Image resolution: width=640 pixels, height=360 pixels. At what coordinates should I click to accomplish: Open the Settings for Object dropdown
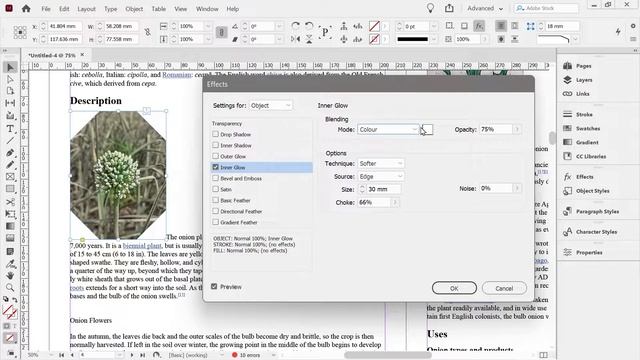click(x=271, y=105)
